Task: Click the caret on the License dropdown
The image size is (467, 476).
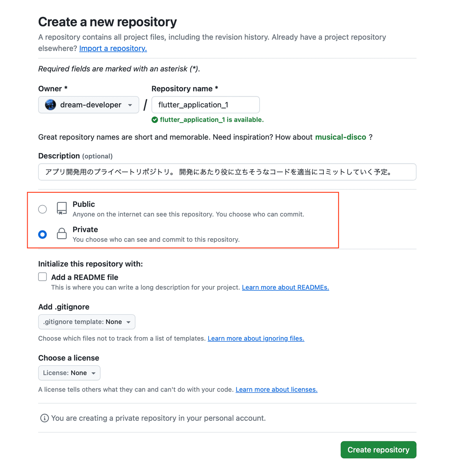Action: (x=93, y=372)
